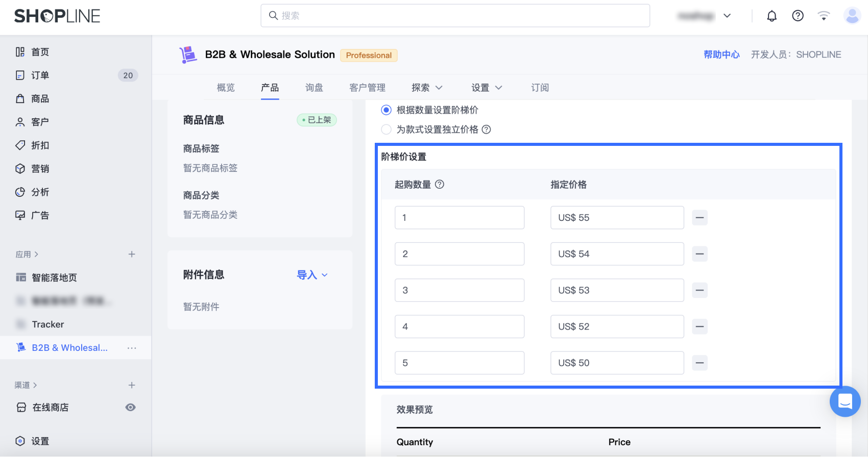This screenshot has width=868, height=457.
Task: Click the 已上架 status badge
Action: (x=317, y=120)
